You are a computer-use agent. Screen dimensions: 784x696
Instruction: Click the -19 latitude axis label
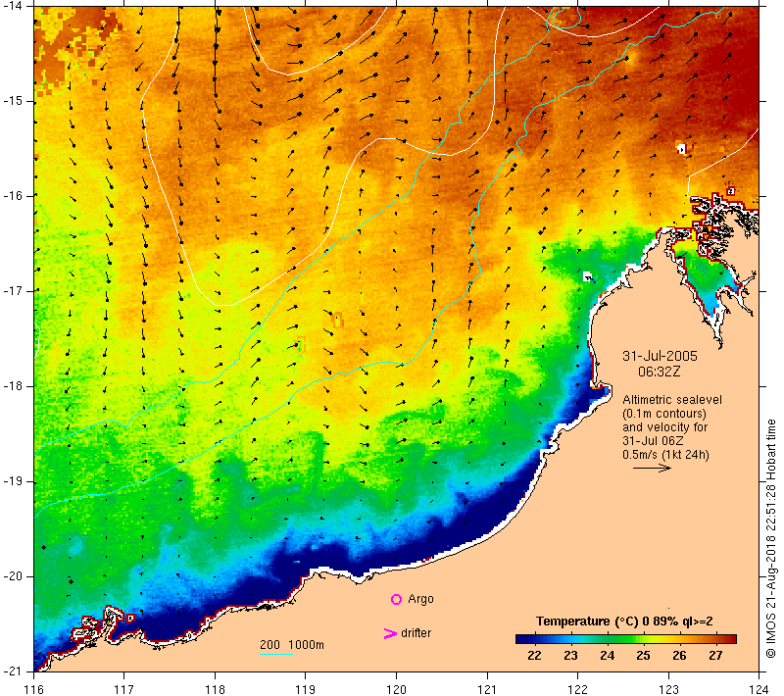click(12, 481)
